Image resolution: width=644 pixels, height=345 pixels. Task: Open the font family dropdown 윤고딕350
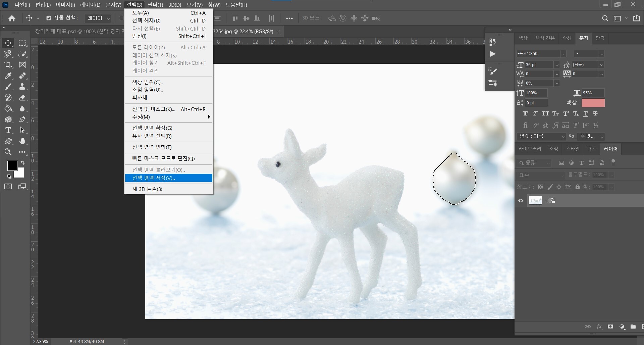[x=541, y=54]
